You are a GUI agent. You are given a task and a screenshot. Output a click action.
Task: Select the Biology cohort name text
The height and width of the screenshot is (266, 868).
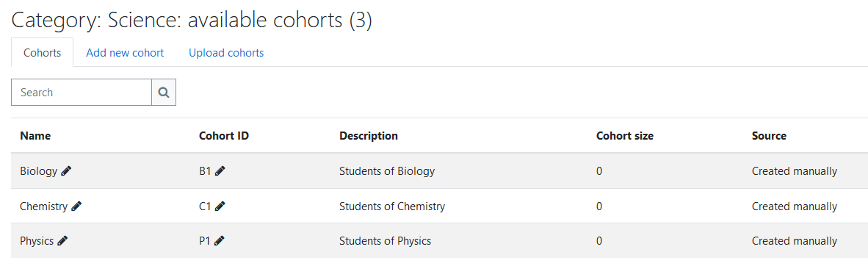click(x=39, y=172)
